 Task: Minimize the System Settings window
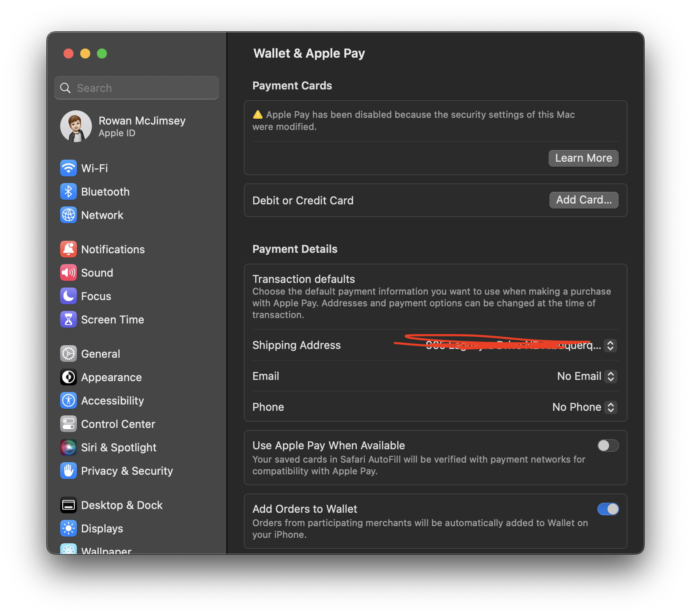[85, 53]
